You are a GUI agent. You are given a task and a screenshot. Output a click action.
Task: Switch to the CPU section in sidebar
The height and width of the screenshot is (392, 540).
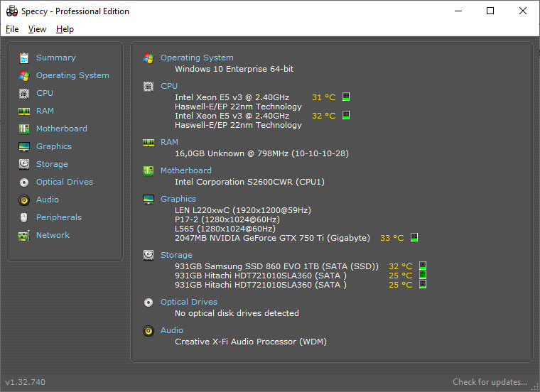pyautogui.click(x=45, y=93)
